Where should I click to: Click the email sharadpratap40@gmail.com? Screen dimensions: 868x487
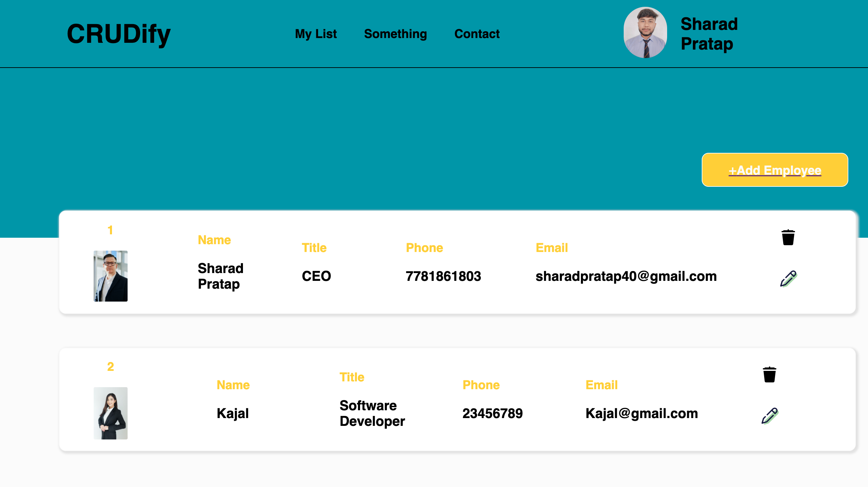pos(626,276)
